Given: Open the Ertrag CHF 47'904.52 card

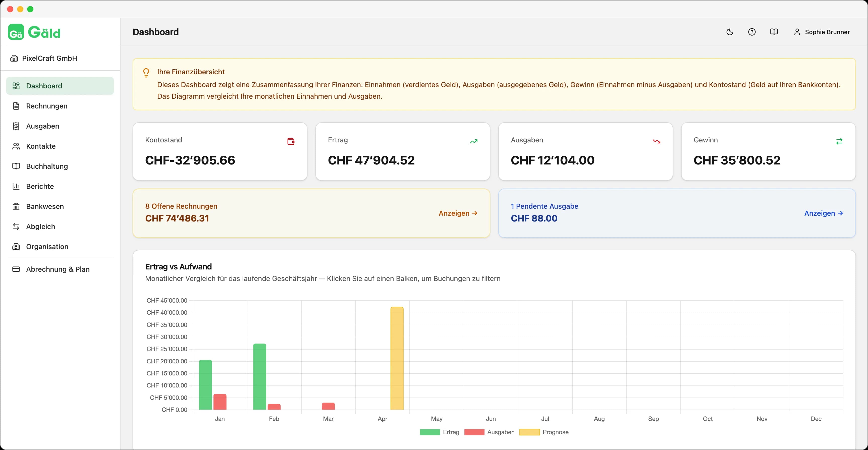Looking at the screenshot, I should pos(403,152).
